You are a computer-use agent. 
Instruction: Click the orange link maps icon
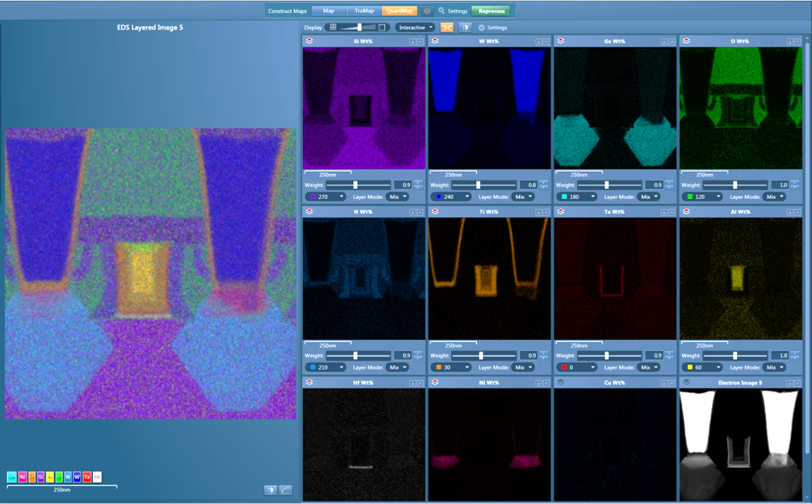click(x=447, y=27)
